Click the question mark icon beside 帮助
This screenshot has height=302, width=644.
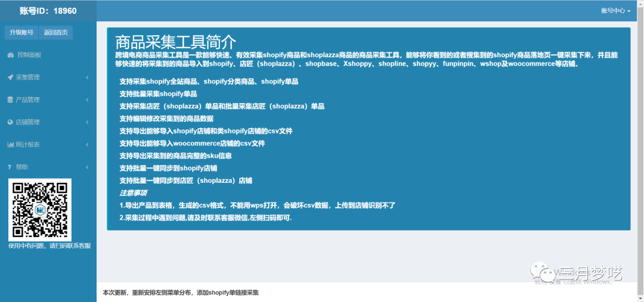point(9,167)
